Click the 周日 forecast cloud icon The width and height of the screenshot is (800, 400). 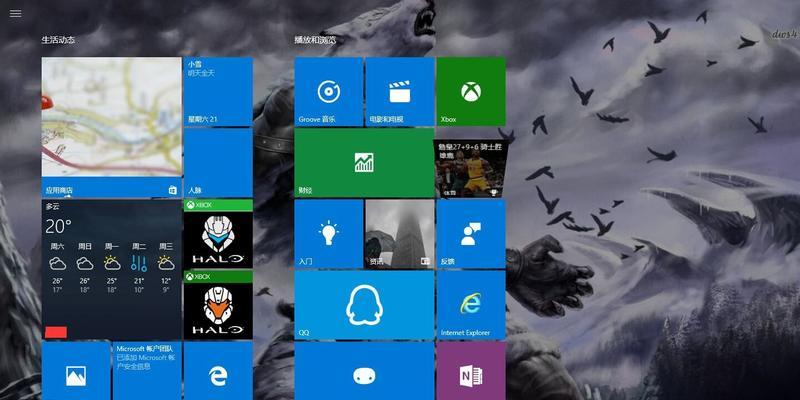pos(85,264)
